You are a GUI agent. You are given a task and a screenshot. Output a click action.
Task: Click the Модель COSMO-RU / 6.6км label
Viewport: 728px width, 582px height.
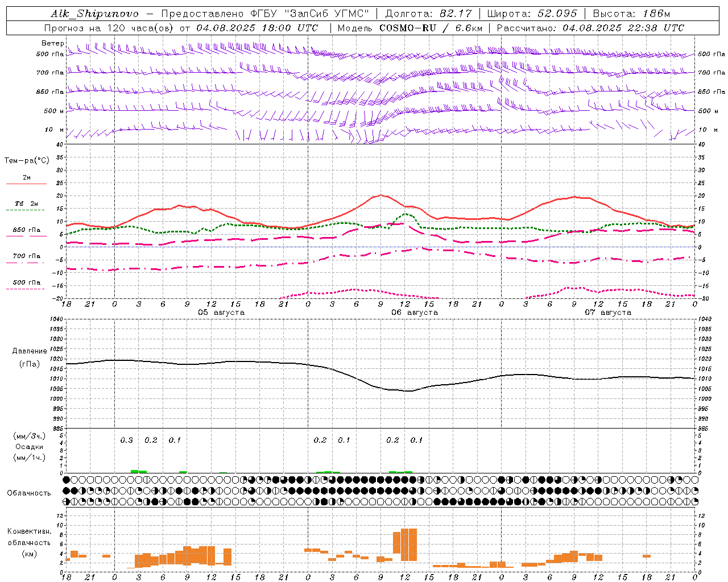point(410,28)
